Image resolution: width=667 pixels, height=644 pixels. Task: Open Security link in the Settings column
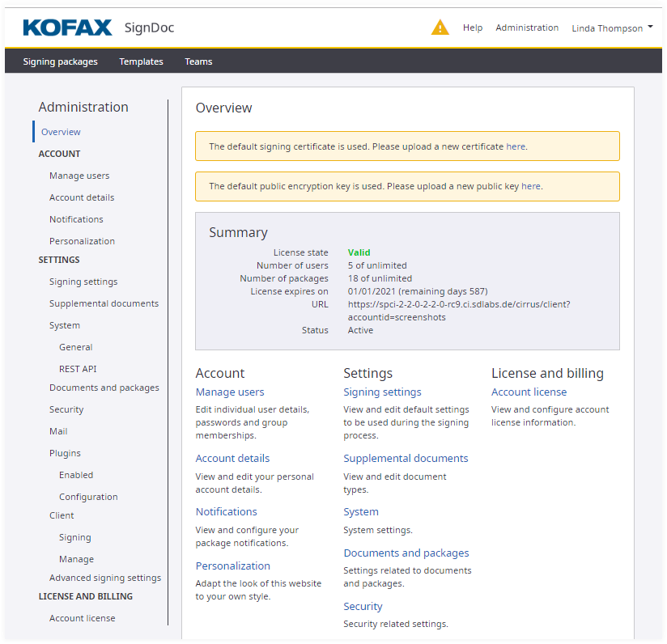pos(363,606)
